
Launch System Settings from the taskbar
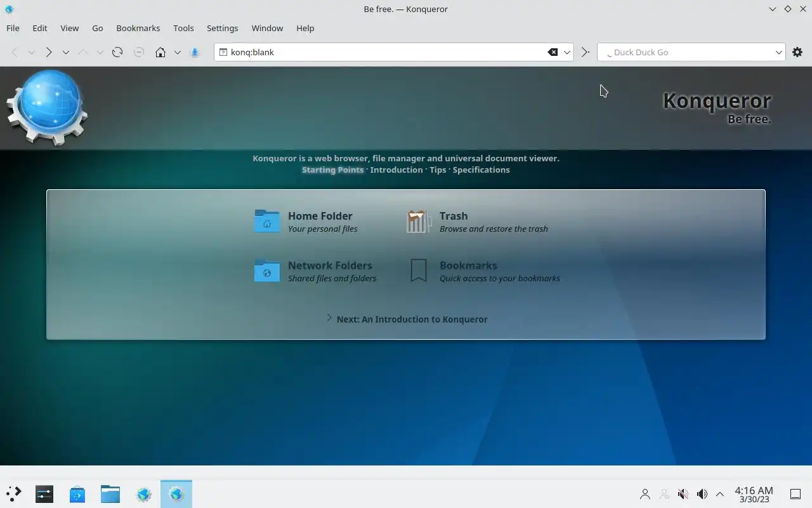tap(44, 493)
